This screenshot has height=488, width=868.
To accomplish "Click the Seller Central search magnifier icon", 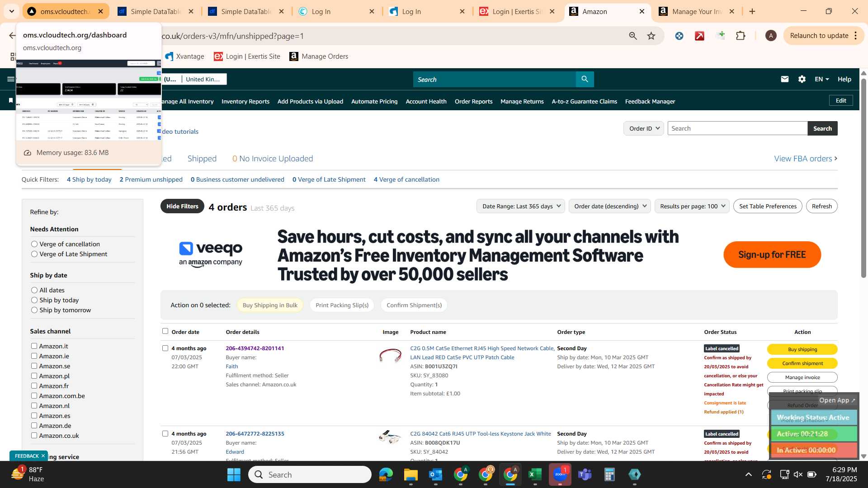I will click(x=585, y=79).
